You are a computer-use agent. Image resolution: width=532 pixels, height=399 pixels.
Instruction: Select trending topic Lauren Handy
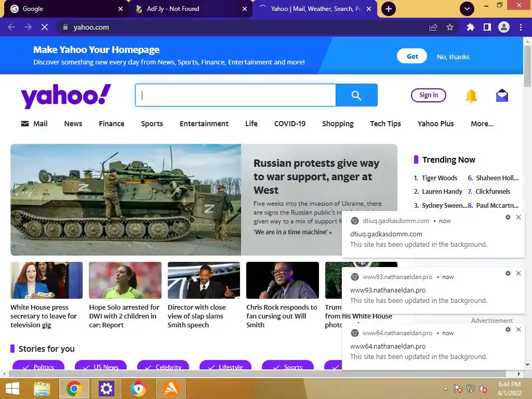coord(442,191)
